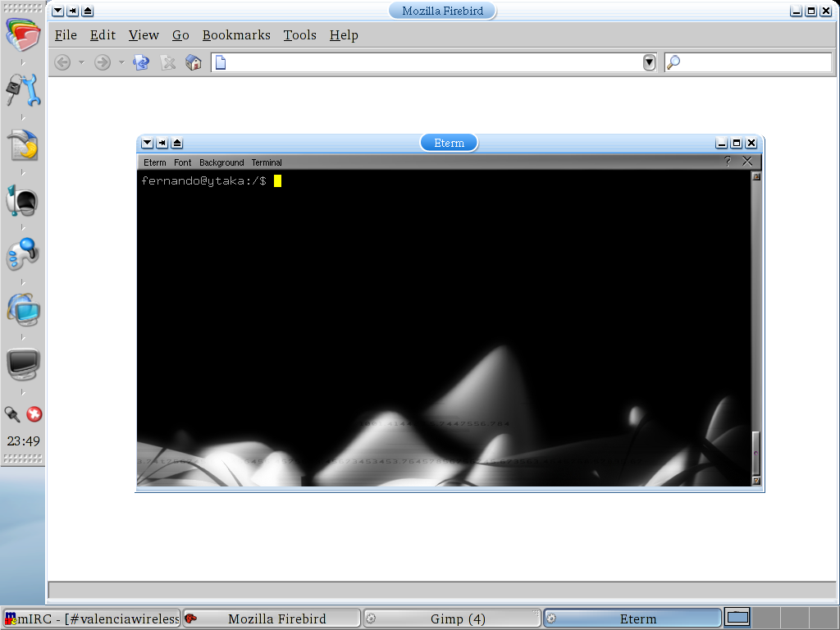Switch to Mozilla Firebird in taskbar
840x630 pixels.
coord(272,619)
